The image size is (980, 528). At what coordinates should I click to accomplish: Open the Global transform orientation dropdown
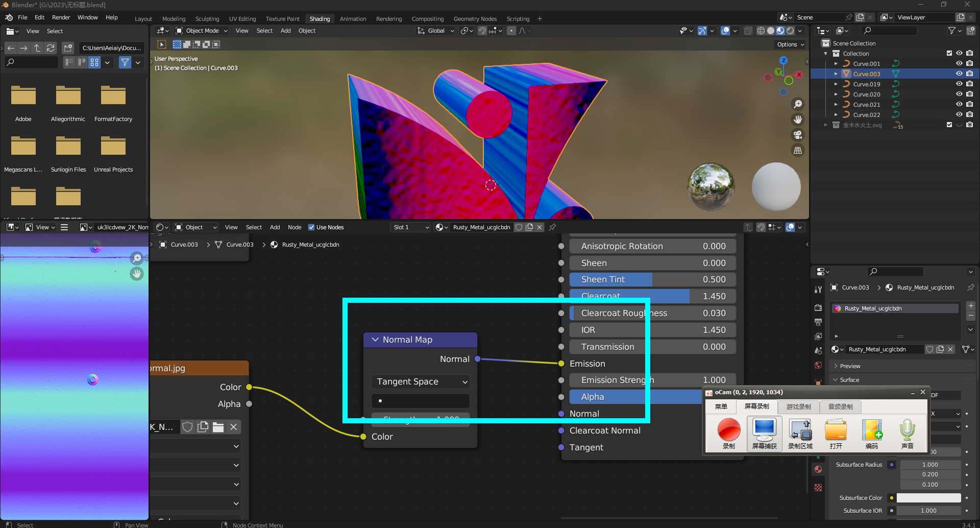(435, 31)
